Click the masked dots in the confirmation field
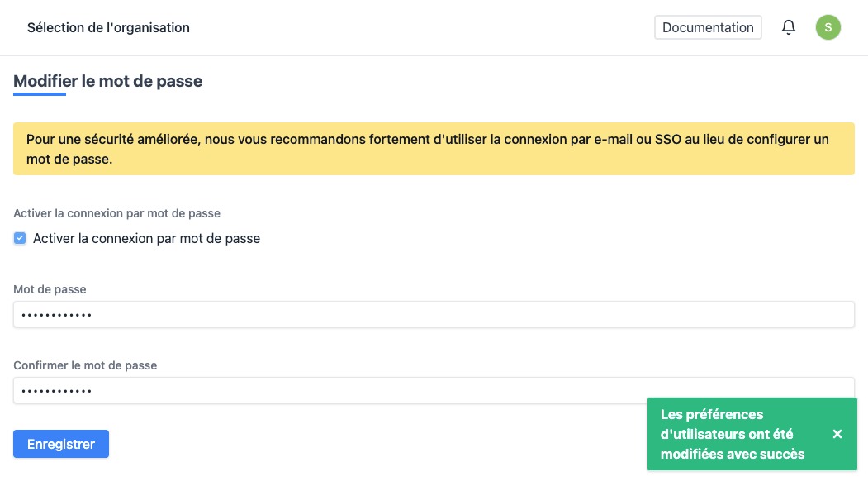The height and width of the screenshot is (491, 868). [x=56, y=391]
